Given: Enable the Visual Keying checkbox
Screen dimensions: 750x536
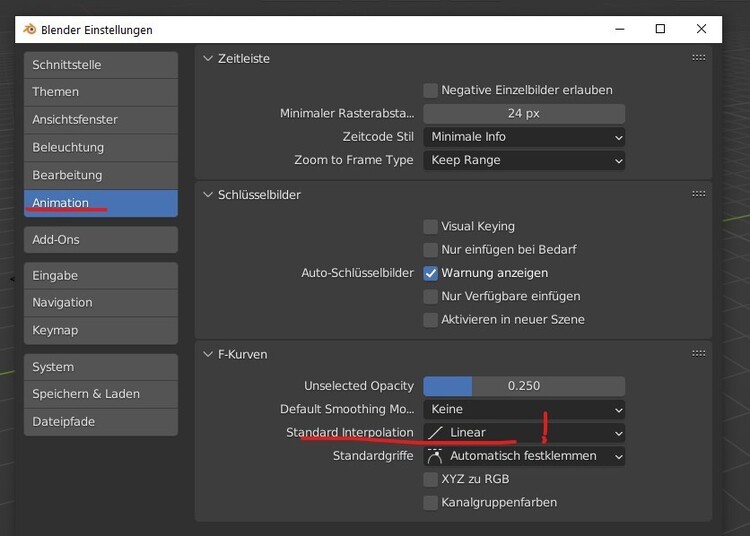Looking at the screenshot, I should point(431,227).
